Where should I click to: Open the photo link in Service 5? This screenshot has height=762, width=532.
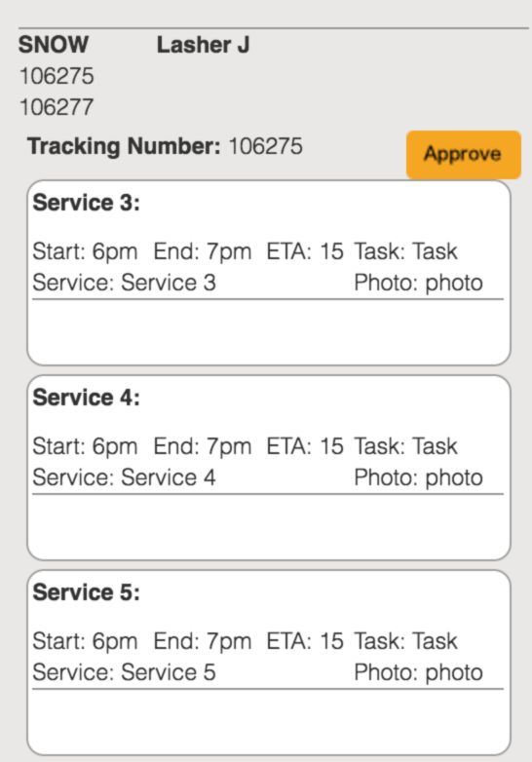point(454,672)
